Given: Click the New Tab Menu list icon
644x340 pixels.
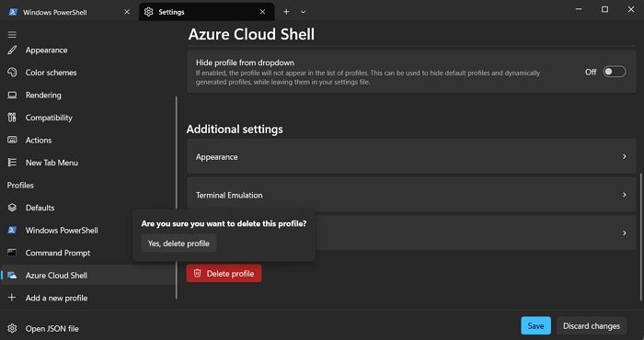Looking at the screenshot, I should (12, 163).
